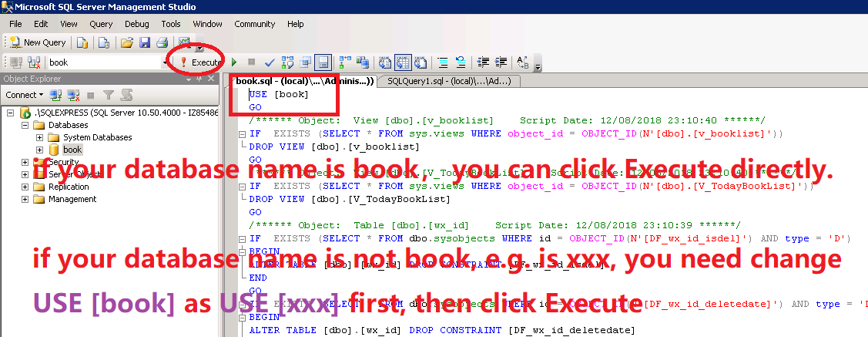Click the Connect query icon
The image size is (868, 337).
16,62
